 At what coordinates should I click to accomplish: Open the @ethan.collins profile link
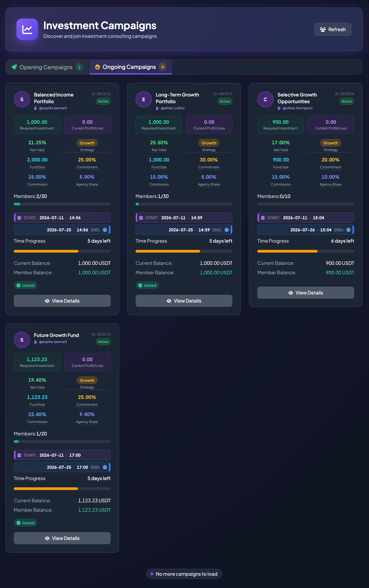pos(173,108)
